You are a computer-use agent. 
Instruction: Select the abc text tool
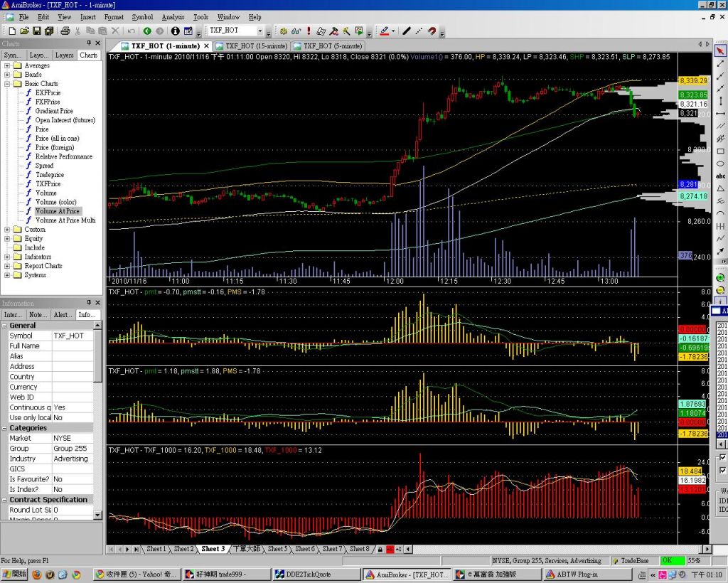[x=720, y=176]
